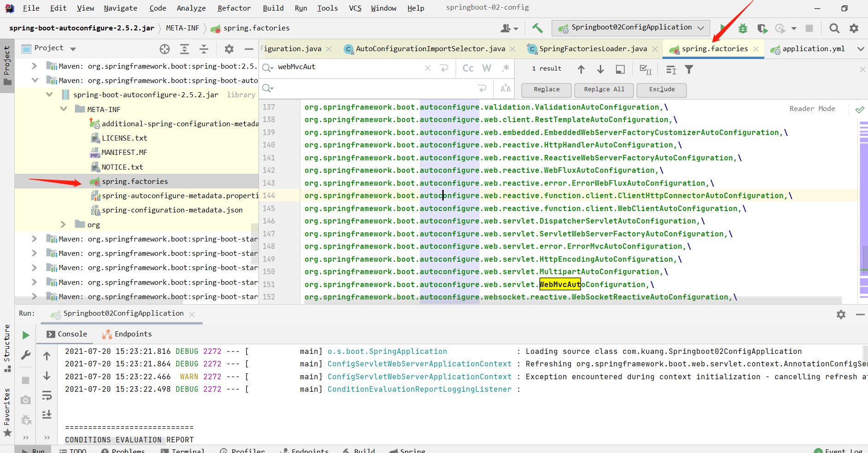The height and width of the screenshot is (453, 868).
Task: Open the VCS menu
Action: [x=355, y=8]
